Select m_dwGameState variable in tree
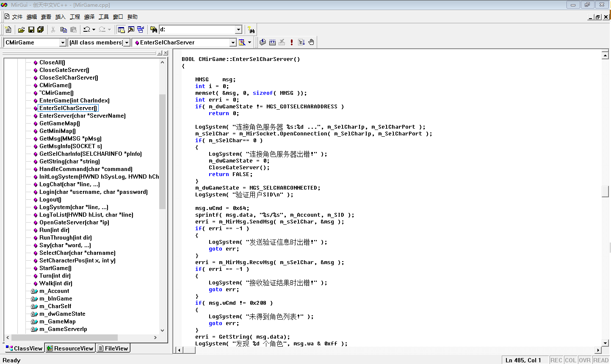The height and width of the screenshot is (364, 611). pyautogui.click(x=62, y=314)
